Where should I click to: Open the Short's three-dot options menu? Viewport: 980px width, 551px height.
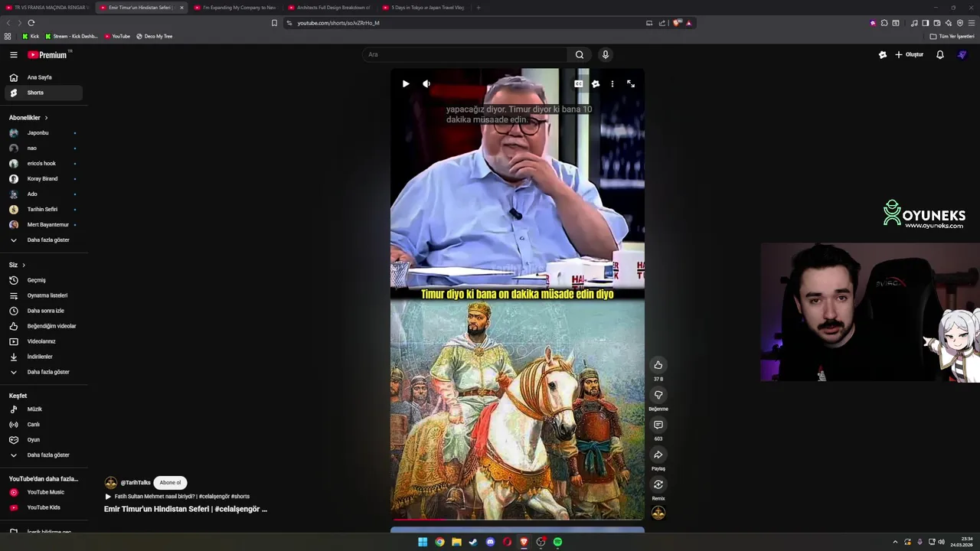click(612, 83)
